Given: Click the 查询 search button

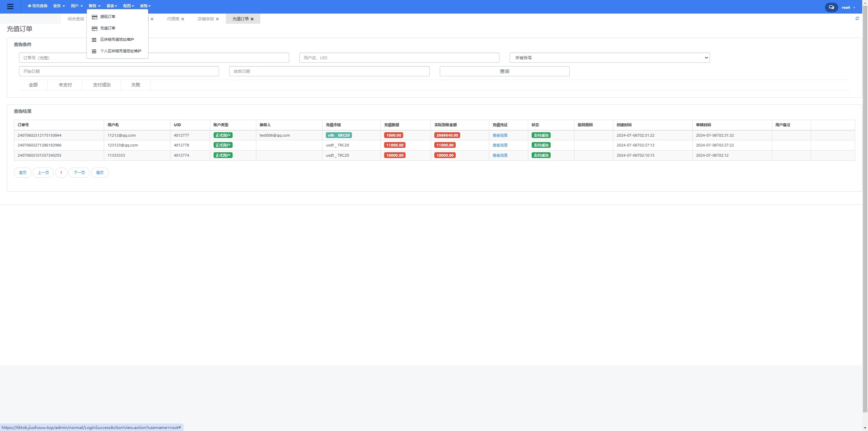Looking at the screenshot, I should pos(505,71).
